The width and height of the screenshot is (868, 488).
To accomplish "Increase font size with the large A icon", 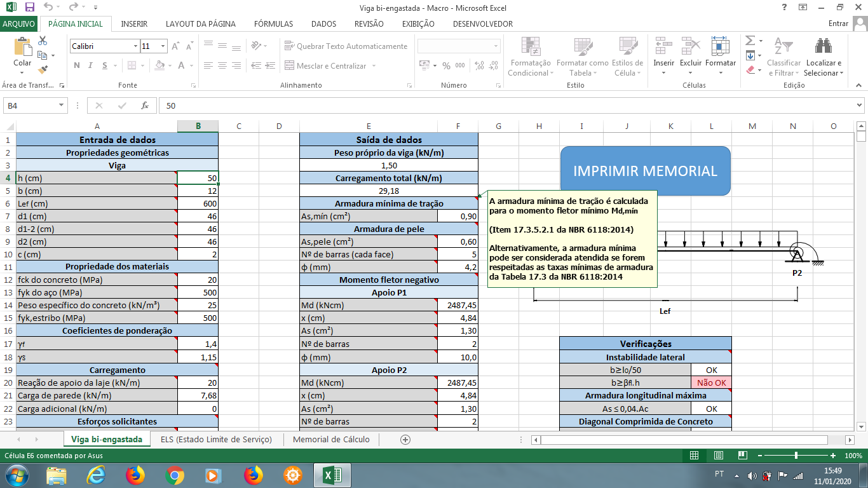I will [176, 46].
